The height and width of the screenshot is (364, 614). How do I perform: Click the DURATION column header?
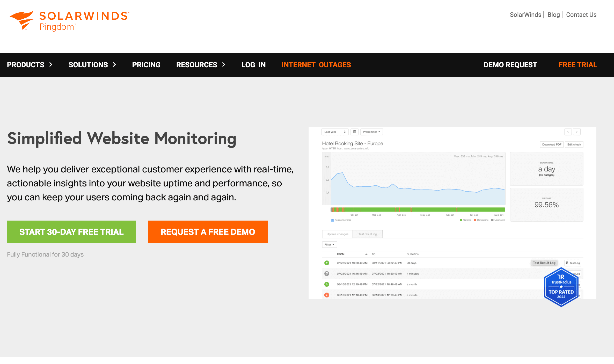[x=413, y=254]
